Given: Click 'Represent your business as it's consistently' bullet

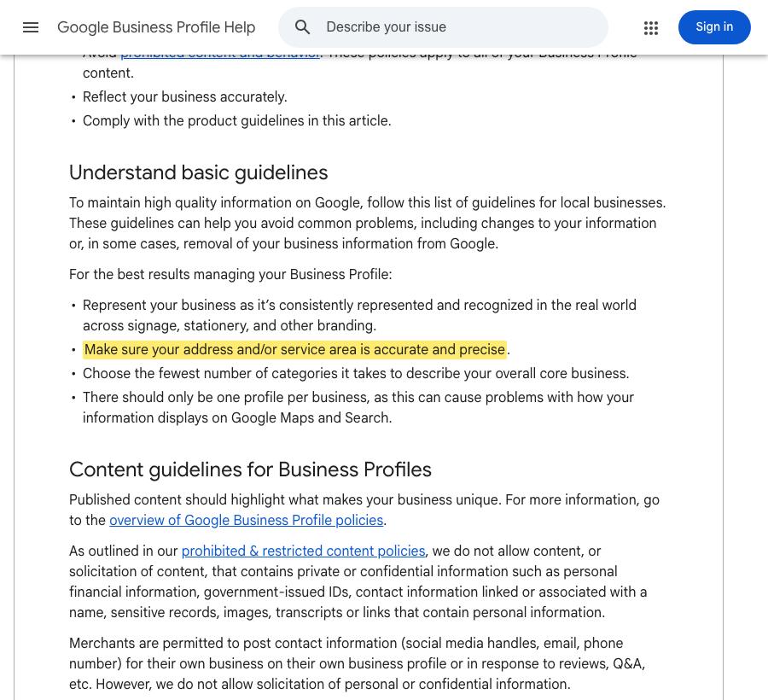Looking at the screenshot, I should click(359, 316).
